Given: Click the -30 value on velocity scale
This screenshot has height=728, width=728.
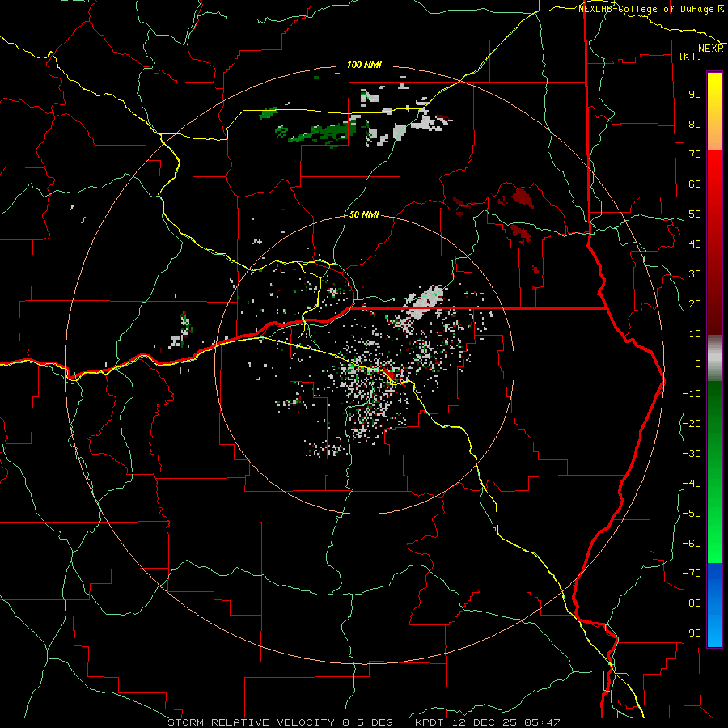Looking at the screenshot, I should tap(692, 454).
